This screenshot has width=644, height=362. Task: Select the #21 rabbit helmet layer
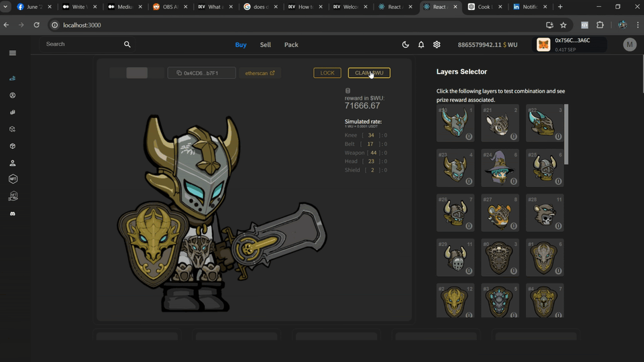[500, 123]
